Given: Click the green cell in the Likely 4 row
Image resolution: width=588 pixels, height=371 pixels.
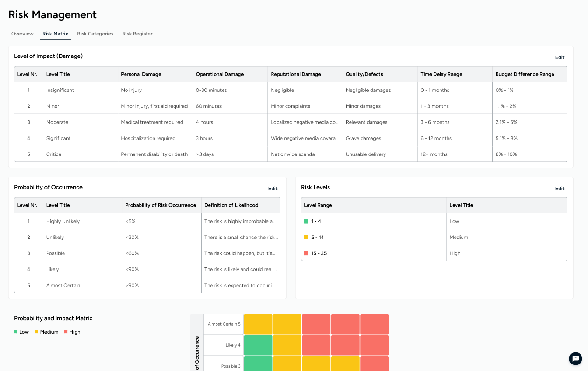Looking at the screenshot, I should click(x=258, y=345).
